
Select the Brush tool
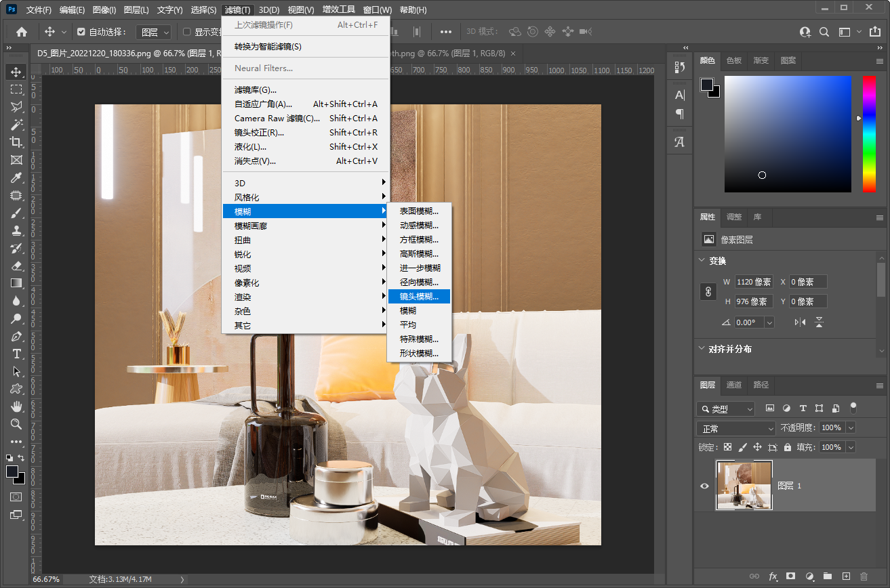[16, 213]
